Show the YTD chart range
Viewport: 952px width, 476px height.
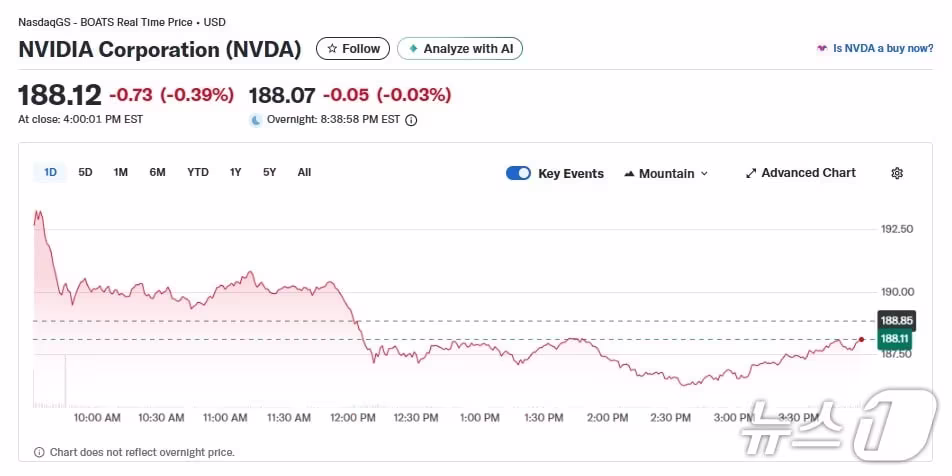pyautogui.click(x=198, y=172)
